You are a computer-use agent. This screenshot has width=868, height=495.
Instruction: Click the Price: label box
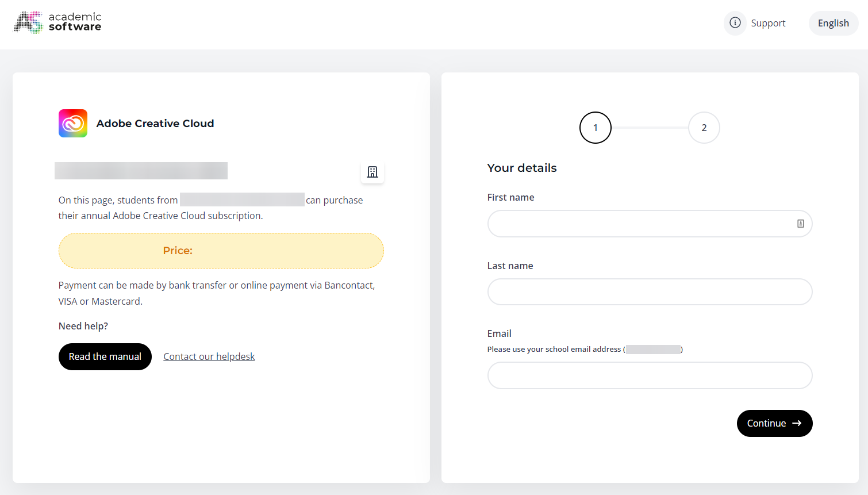[221, 251]
